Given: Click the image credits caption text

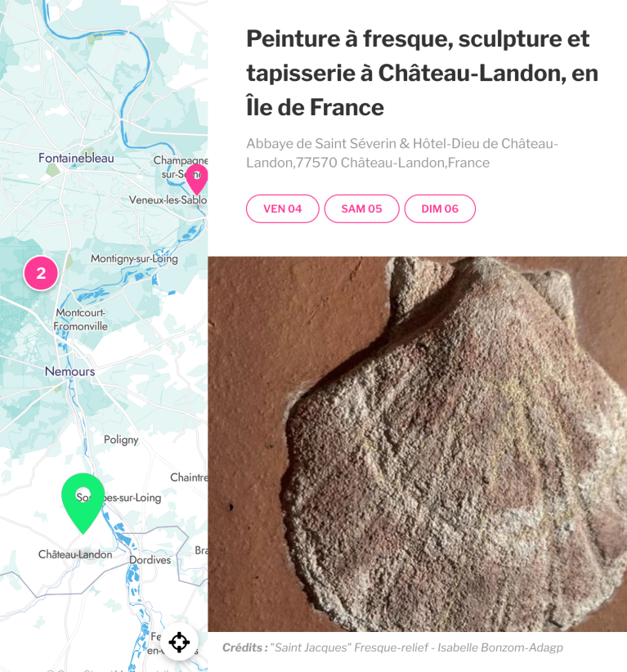Looking at the screenshot, I should tap(392, 647).
